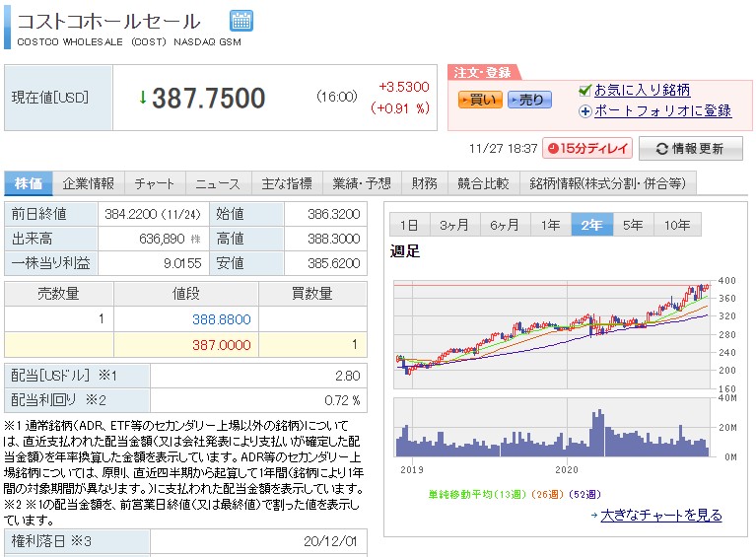Click the 値段 column header
The image size is (756, 557).
click(186, 294)
